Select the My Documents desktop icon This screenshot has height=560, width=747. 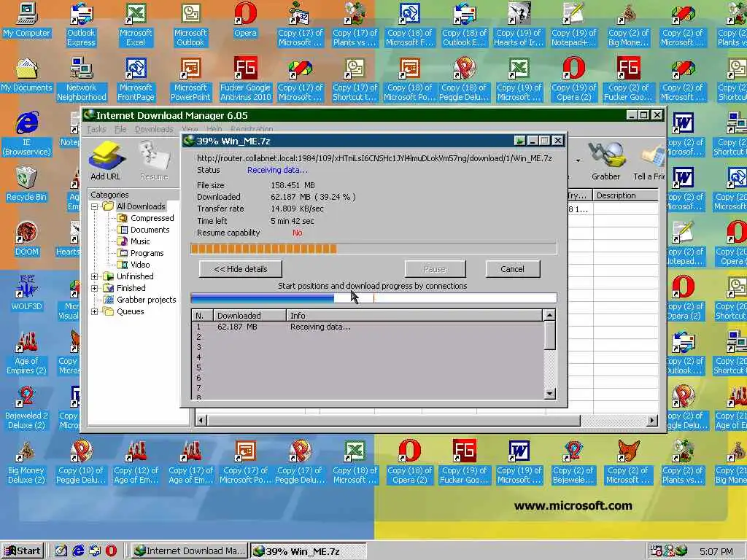coord(27,75)
